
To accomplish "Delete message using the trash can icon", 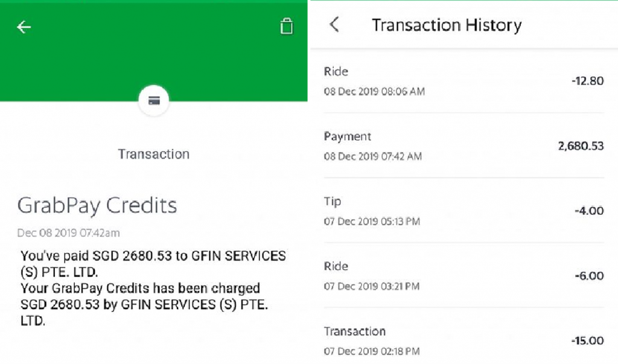I will click(287, 26).
